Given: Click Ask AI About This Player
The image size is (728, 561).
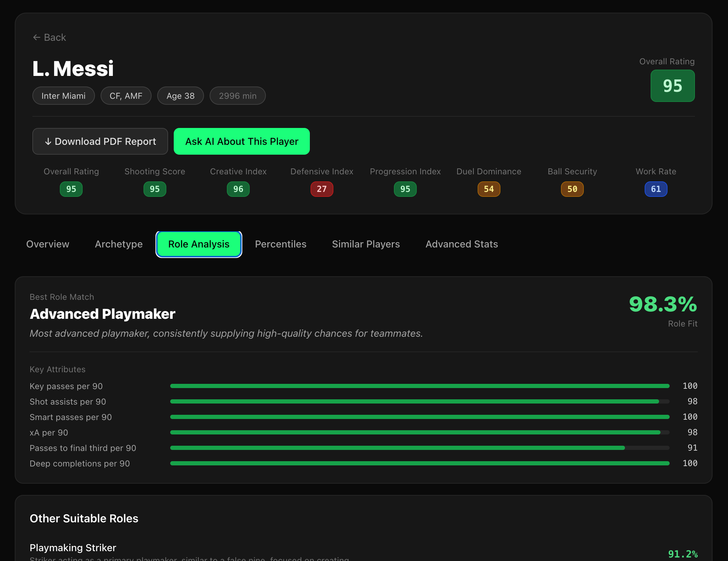Looking at the screenshot, I should (x=241, y=141).
